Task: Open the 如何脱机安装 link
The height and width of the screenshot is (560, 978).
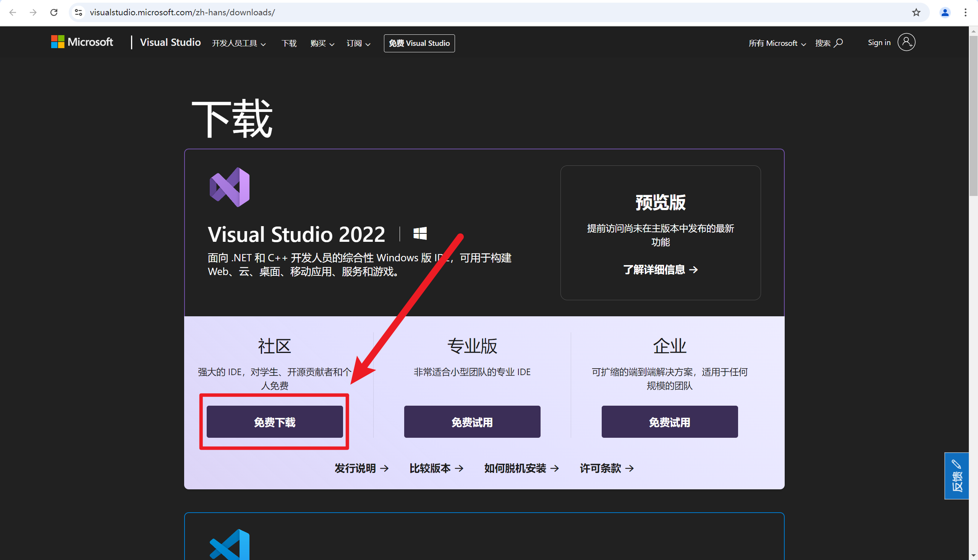Action: [521, 468]
